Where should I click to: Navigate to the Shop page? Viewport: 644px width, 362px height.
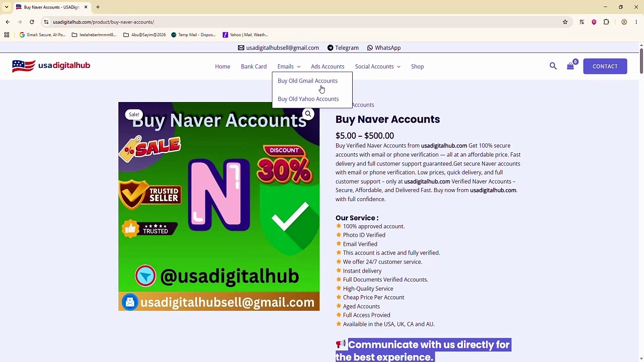click(x=417, y=66)
